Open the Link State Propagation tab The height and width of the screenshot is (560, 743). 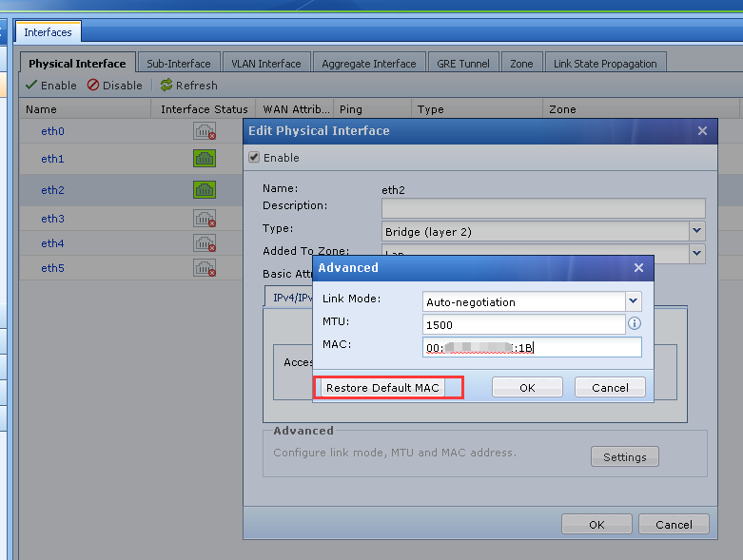pos(605,64)
